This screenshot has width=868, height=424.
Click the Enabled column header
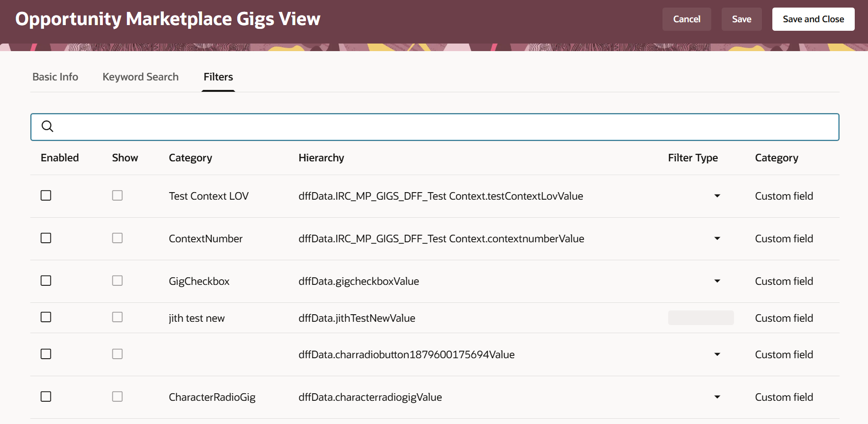pyautogui.click(x=60, y=158)
